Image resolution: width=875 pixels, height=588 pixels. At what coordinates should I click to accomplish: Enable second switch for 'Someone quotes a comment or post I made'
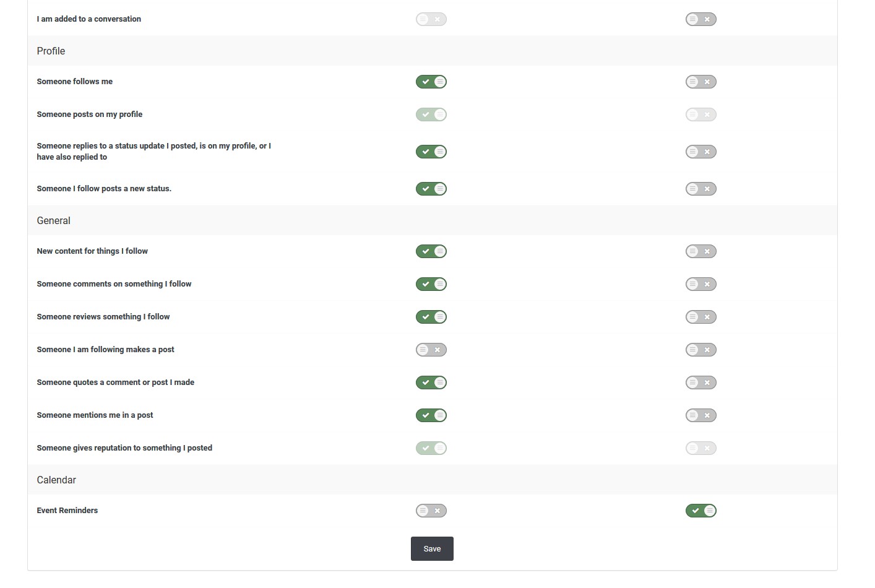point(700,383)
